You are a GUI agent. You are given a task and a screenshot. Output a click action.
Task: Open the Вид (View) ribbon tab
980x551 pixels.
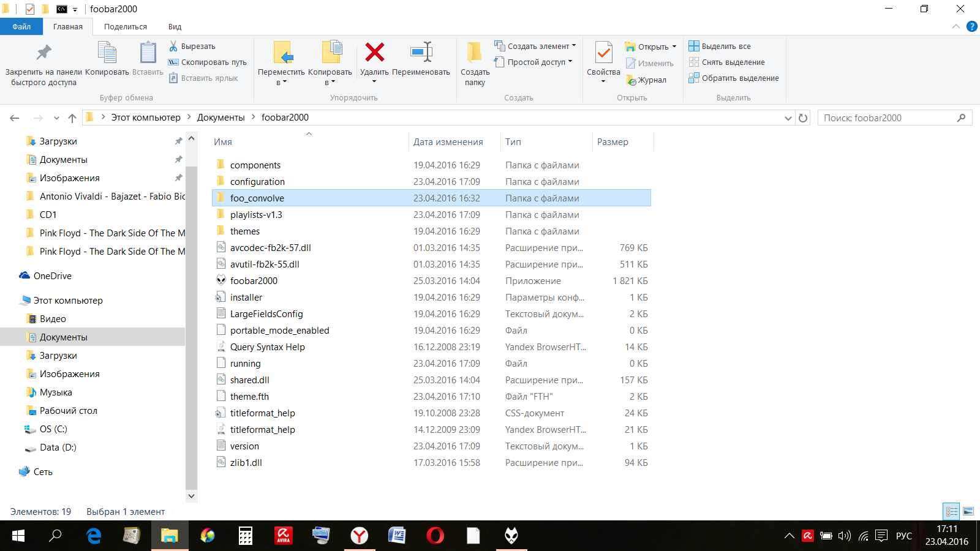[x=175, y=27]
